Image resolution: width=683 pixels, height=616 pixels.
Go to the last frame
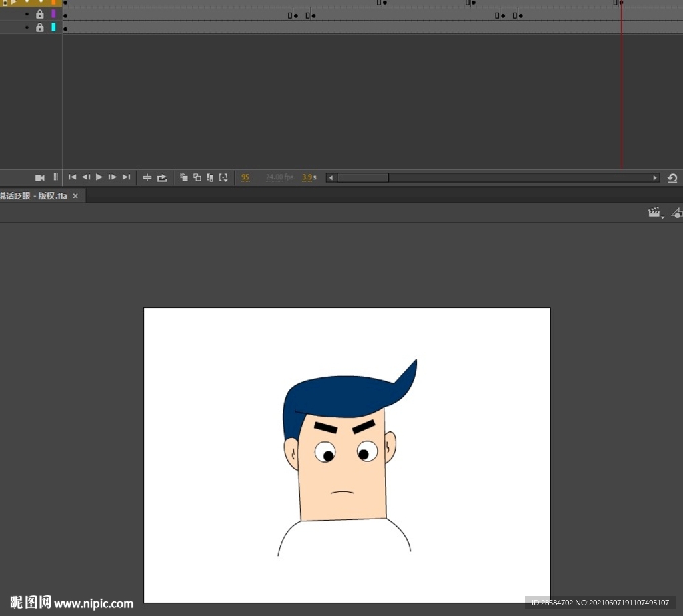(126, 177)
